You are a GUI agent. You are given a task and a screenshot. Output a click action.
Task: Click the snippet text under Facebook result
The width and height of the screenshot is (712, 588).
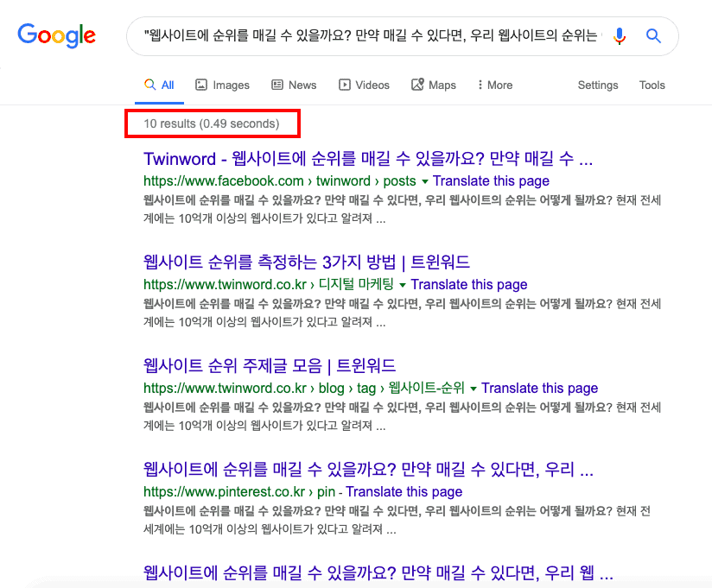point(403,209)
